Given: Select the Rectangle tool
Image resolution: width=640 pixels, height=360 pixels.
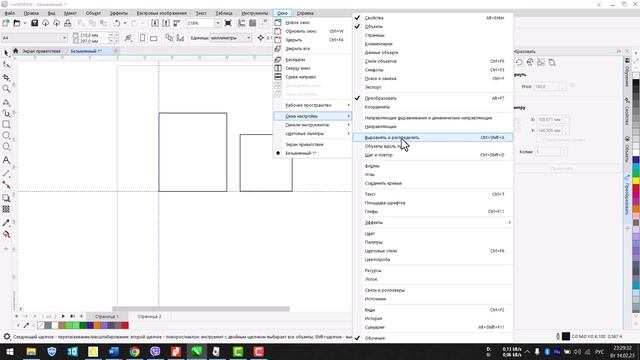Looking at the screenshot, I should pos(6,124).
